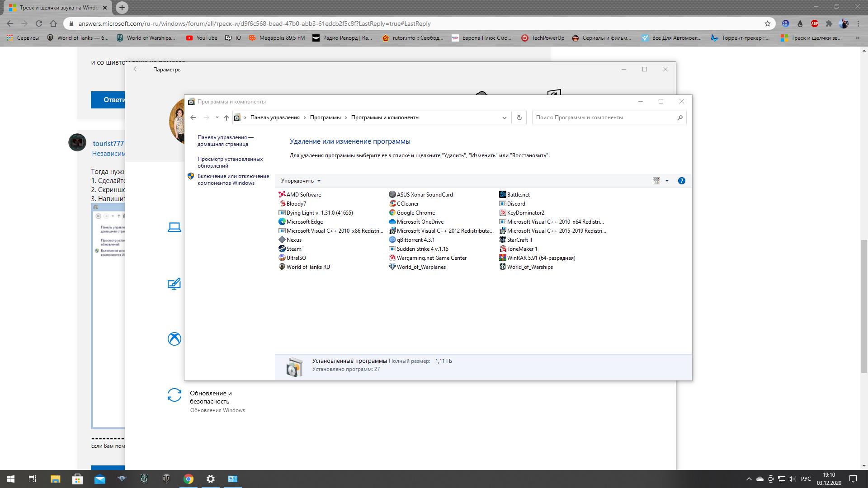Viewport: 868px width, 488px height.
Task: Click the AMD Software icon in list
Action: [282, 194]
